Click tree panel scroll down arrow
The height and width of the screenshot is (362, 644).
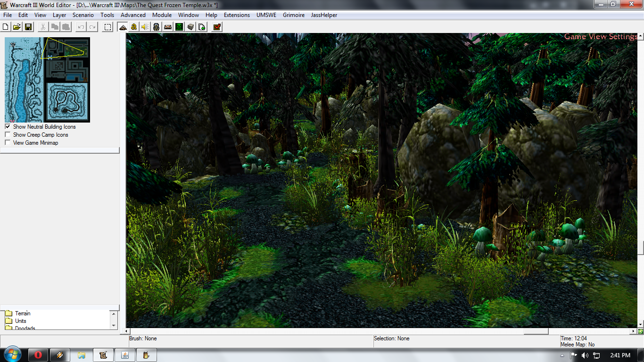click(114, 325)
